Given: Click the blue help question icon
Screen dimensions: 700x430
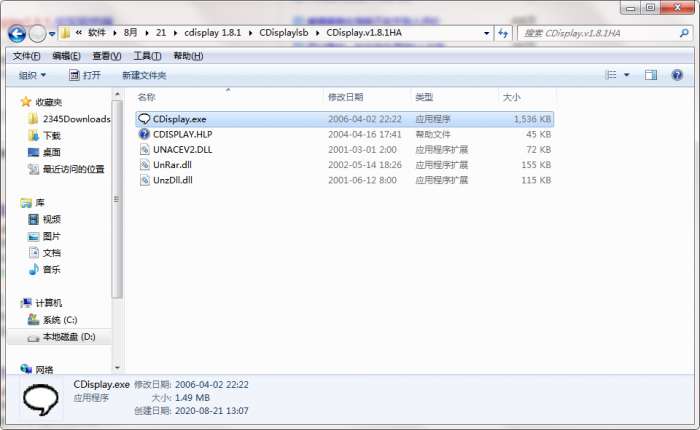Looking at the screenshot, I should pos(677,75).
